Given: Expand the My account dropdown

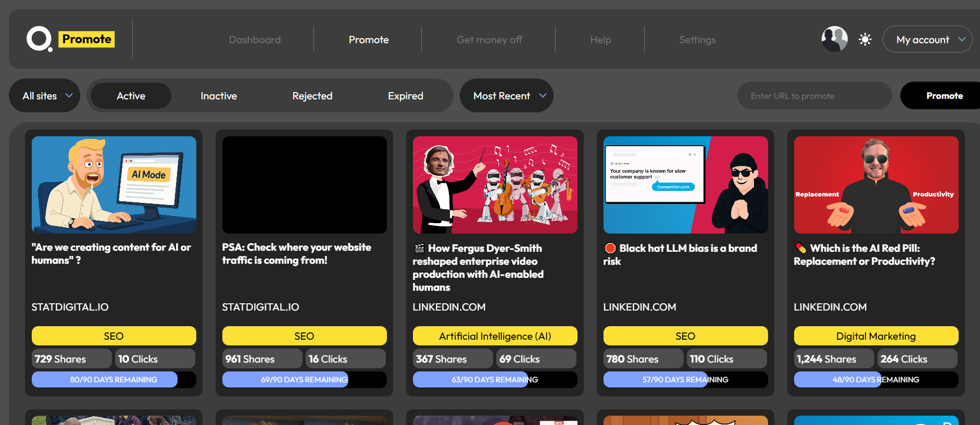Looking at the screenshot, I should click(927, 40).
